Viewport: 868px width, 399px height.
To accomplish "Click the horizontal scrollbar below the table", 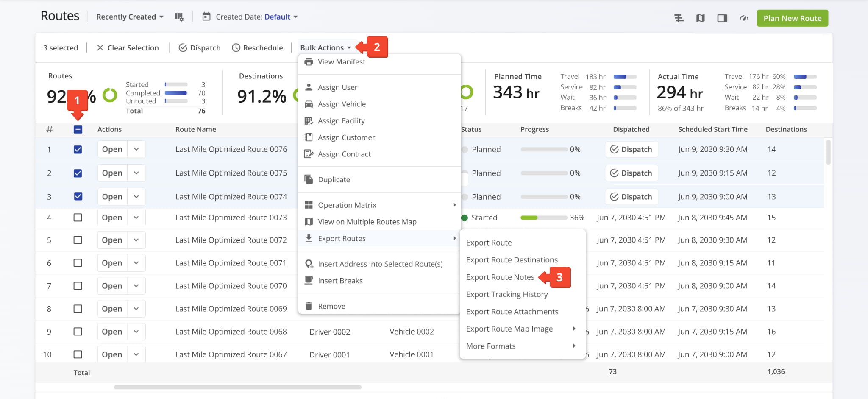I will 237,387.
